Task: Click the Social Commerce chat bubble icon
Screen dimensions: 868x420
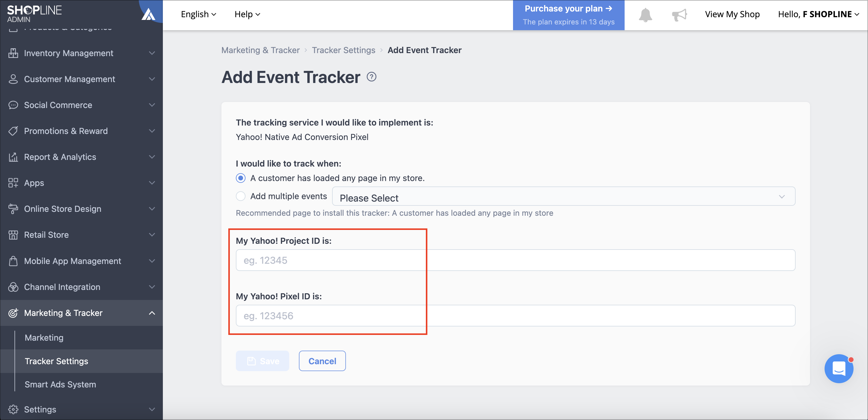Action: point(13,105)
